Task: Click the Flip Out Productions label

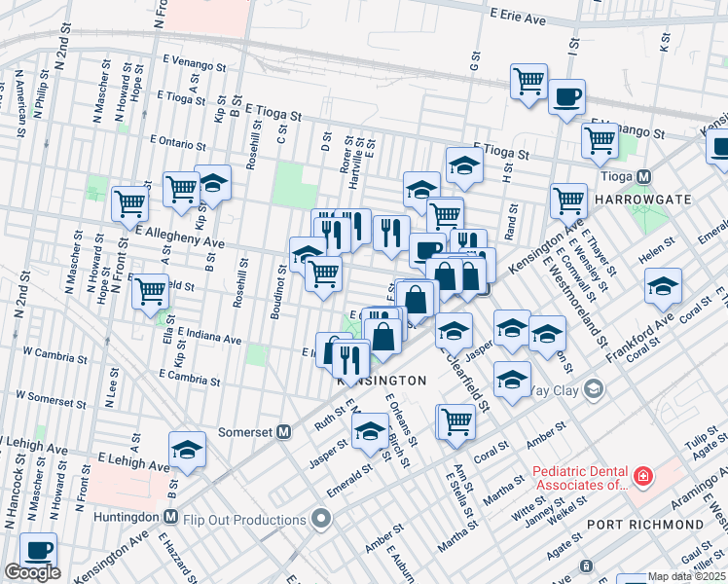Action: click(244, 520)
